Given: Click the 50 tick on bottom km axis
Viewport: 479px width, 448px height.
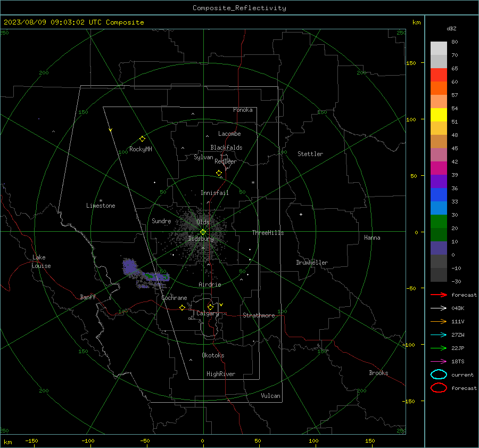Looking at the screenshot, I should 258,441.
